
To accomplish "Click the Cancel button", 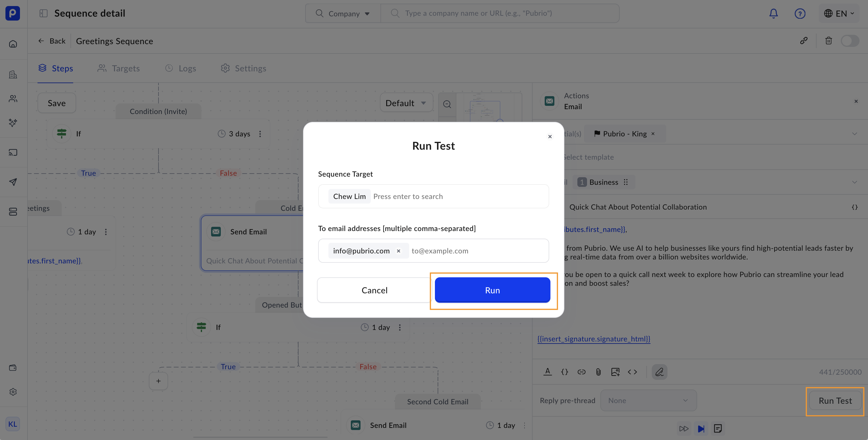I will pos(374,290).
